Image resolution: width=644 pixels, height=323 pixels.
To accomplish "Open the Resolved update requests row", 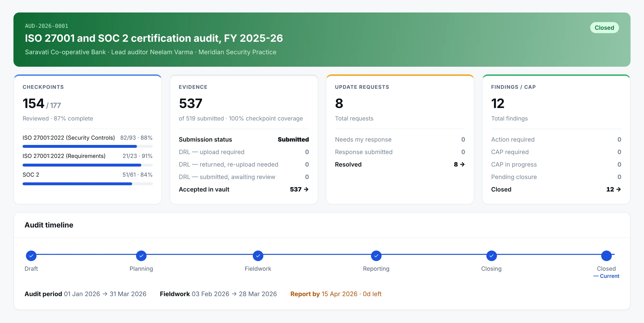I will (x=400, y=164).
